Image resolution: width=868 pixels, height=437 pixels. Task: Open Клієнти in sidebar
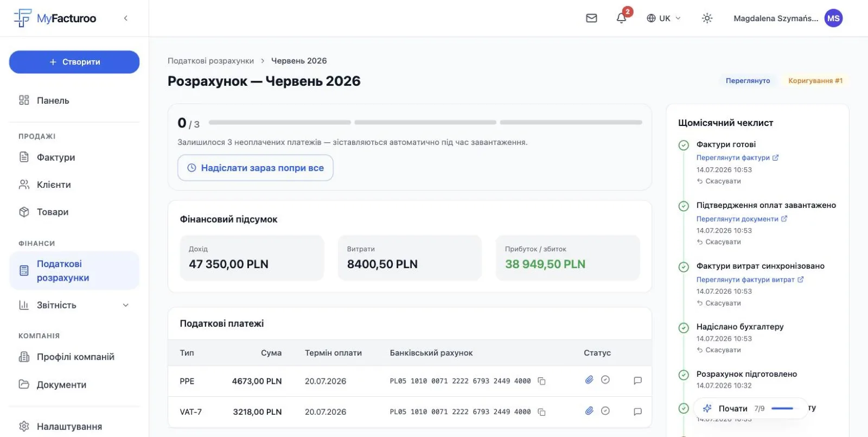[x=74, y=185]
